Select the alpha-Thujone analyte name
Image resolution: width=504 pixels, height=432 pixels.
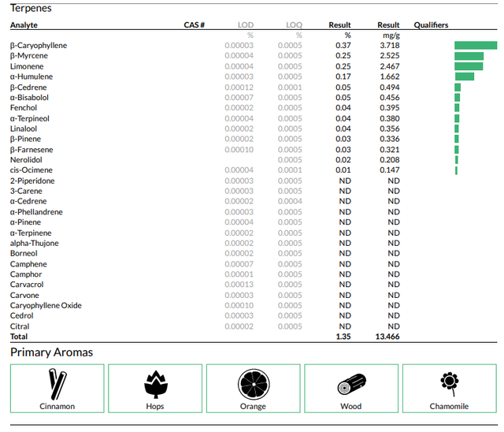[x=35, y=243]
